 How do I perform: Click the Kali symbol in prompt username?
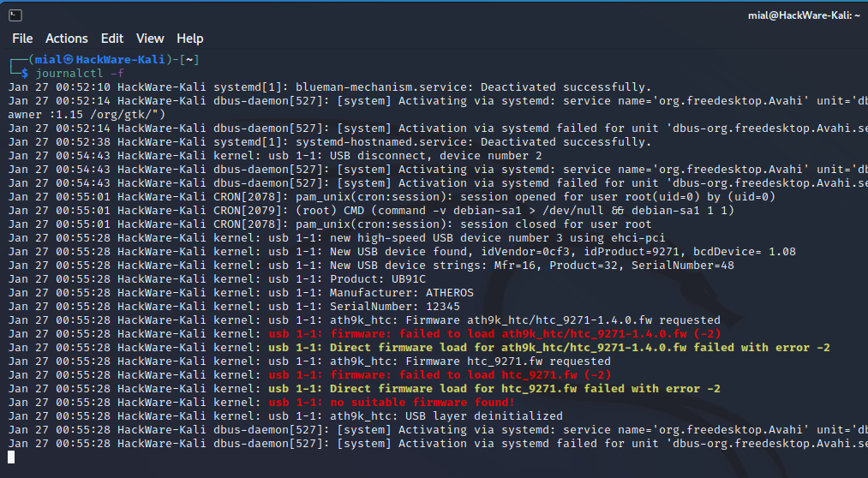tap(68, 59)
